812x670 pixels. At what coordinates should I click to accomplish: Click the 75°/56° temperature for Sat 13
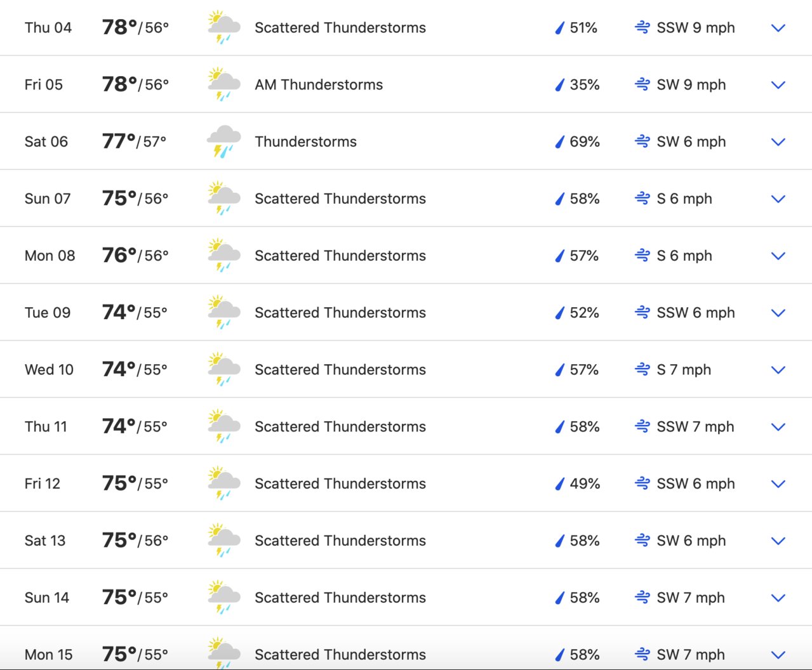pyautogui.click(x=135, y=540)
